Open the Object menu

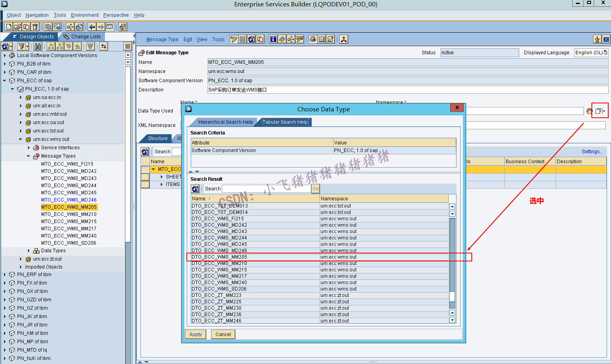point(14,15)
